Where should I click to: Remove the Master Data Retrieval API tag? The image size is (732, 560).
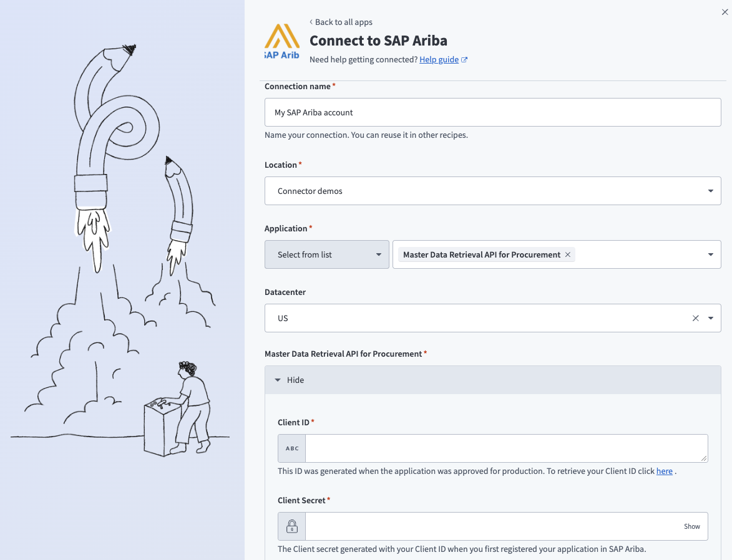(x=567, y=254)
